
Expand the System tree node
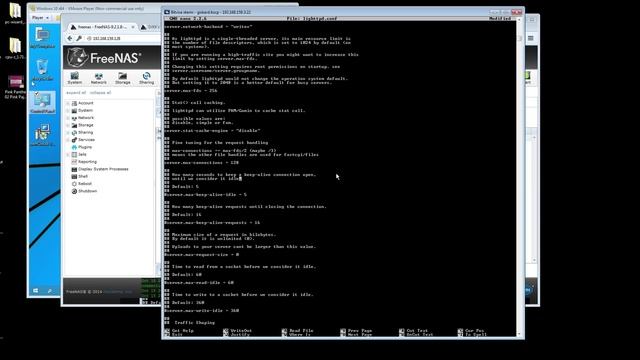[68, 111]
